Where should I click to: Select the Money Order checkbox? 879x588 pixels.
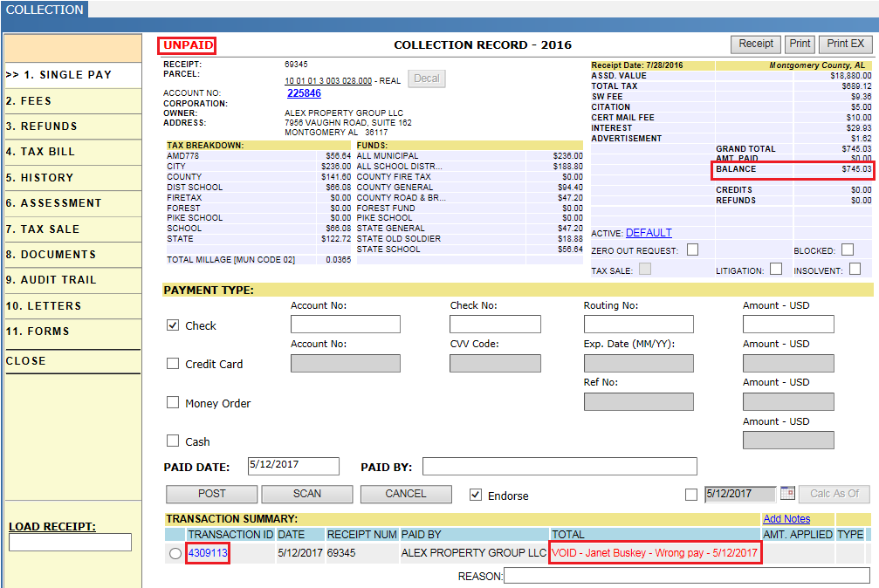[173, 402]
